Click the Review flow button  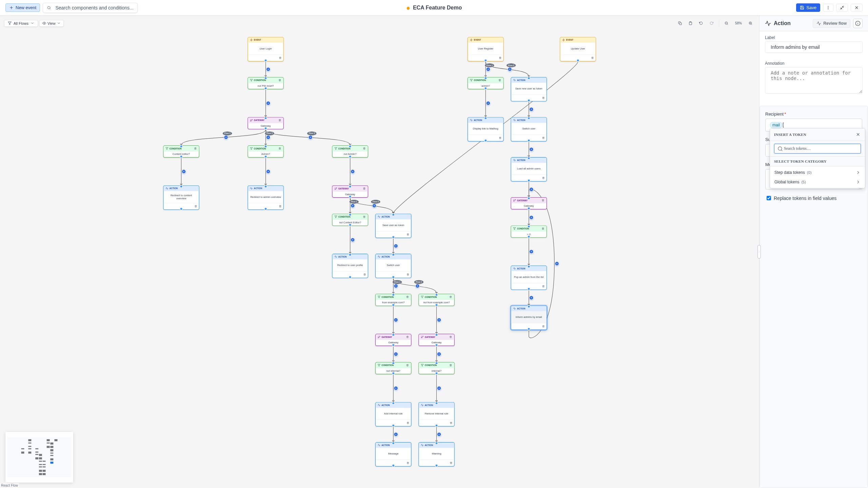point(831,23)
